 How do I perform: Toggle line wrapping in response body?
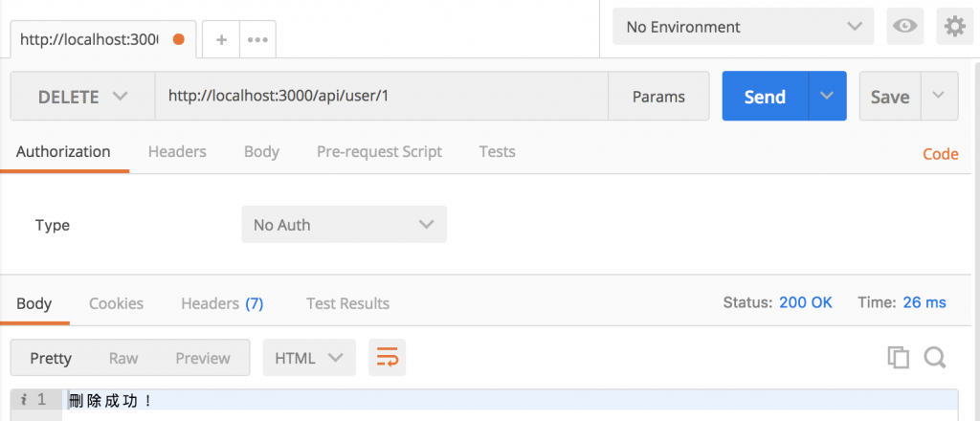(388, 358)
